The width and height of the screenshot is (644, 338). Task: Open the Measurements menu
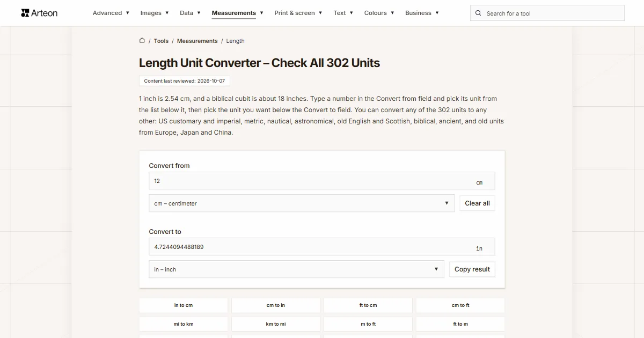[x=238, y=13]
